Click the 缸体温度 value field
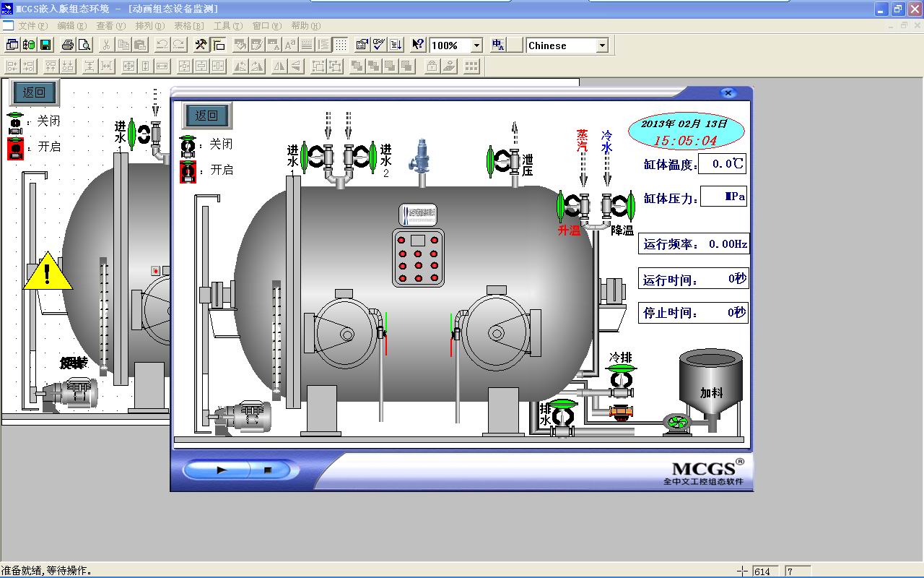This screenshot has height=578, width=924. [722, 164]
